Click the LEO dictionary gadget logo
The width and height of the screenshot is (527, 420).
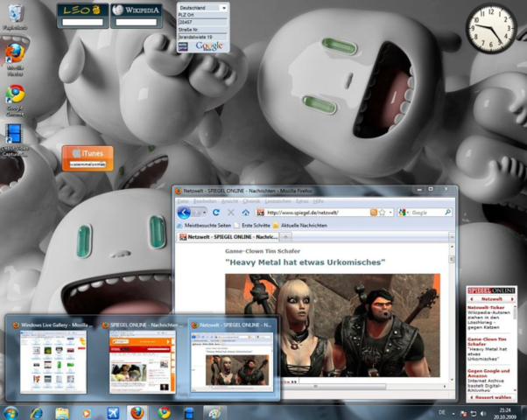pos(82,10)
